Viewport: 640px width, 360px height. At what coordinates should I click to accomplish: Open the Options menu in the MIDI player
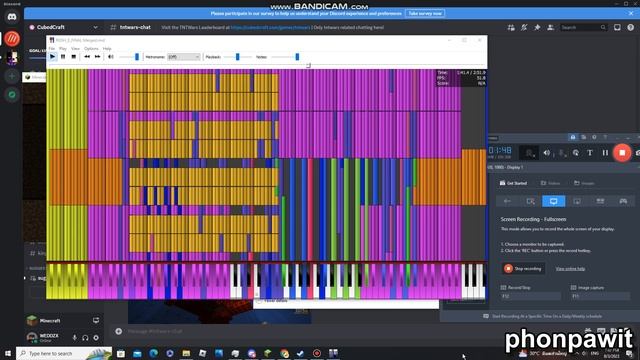coord(91,49)
